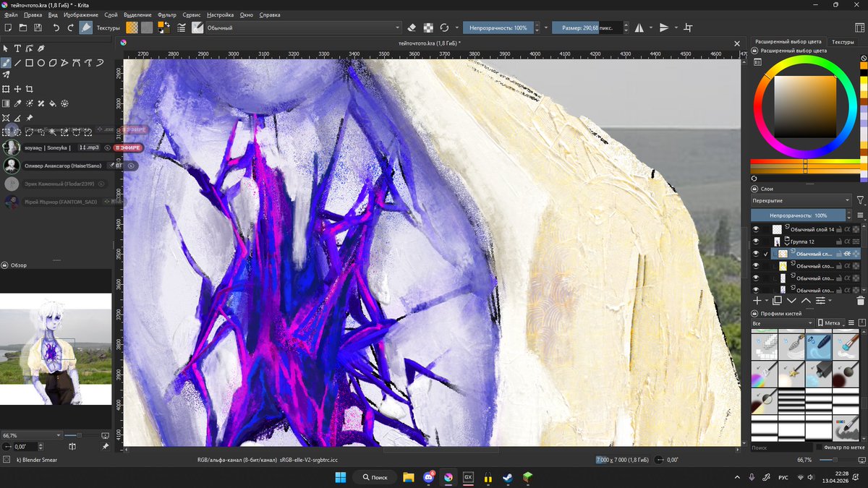This screenshot has height=488, width=868.
Task: Open layer properties settings dropdown
Action: pos(823,300)
